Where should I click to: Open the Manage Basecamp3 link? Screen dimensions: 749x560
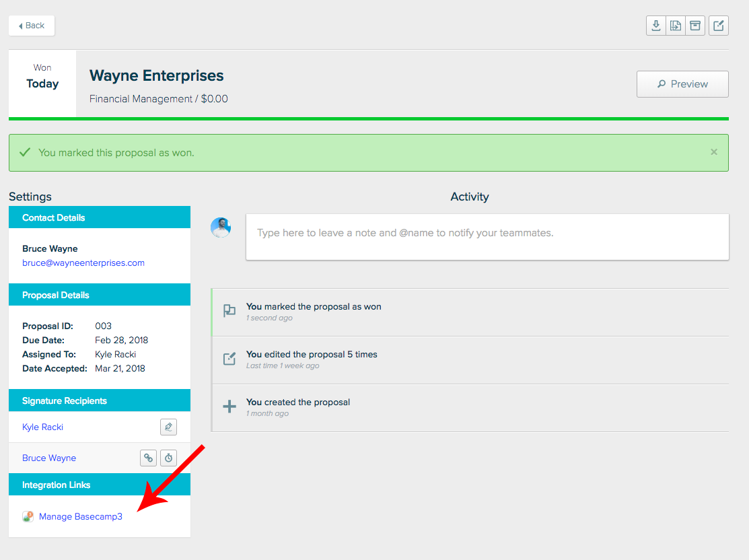pos(81,517)
